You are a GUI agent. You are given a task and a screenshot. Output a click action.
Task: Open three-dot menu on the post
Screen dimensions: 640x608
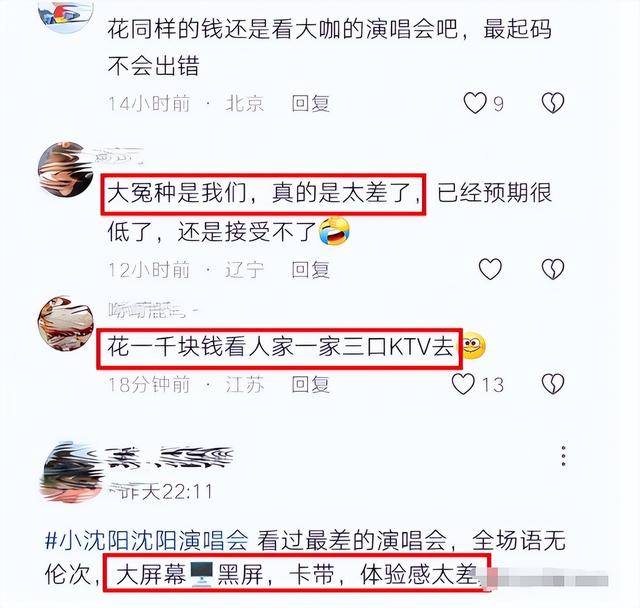pyautogui.click(x=563, y=455)
